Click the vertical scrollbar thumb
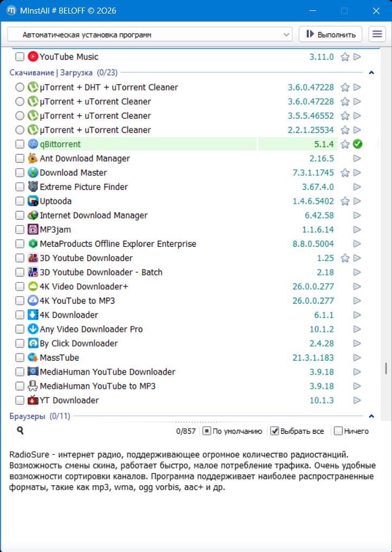 click(386, 369)
